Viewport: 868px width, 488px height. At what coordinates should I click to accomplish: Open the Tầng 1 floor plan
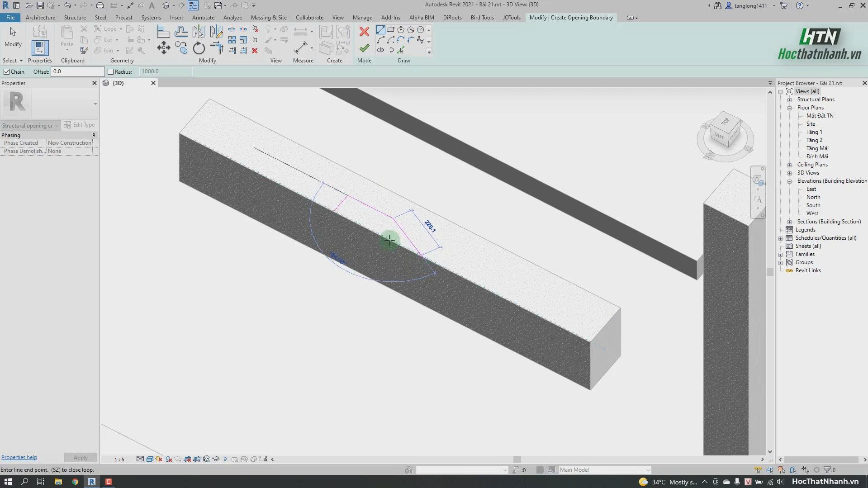[814, 132]
